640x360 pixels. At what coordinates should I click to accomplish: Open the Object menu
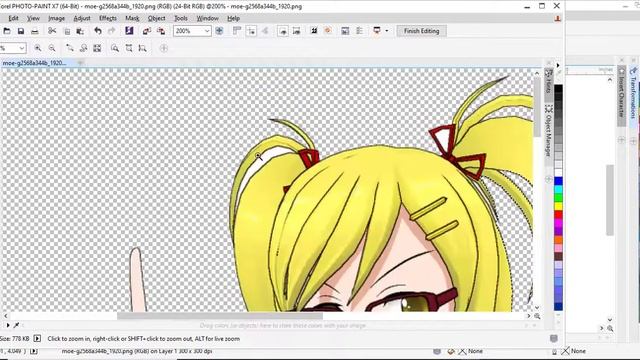pyautogui.click(x=156, y=18)
